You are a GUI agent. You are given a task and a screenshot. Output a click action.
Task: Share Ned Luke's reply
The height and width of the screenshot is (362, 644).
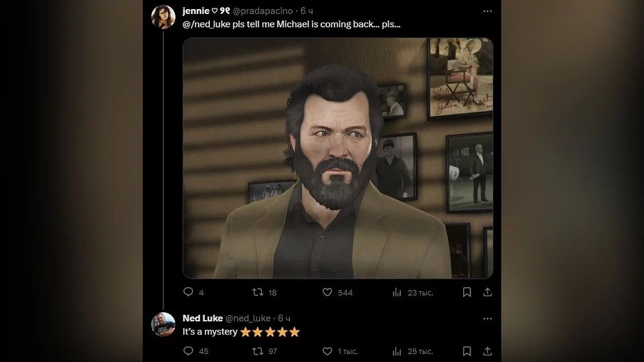pyautogui.click(x=487, y=351)
